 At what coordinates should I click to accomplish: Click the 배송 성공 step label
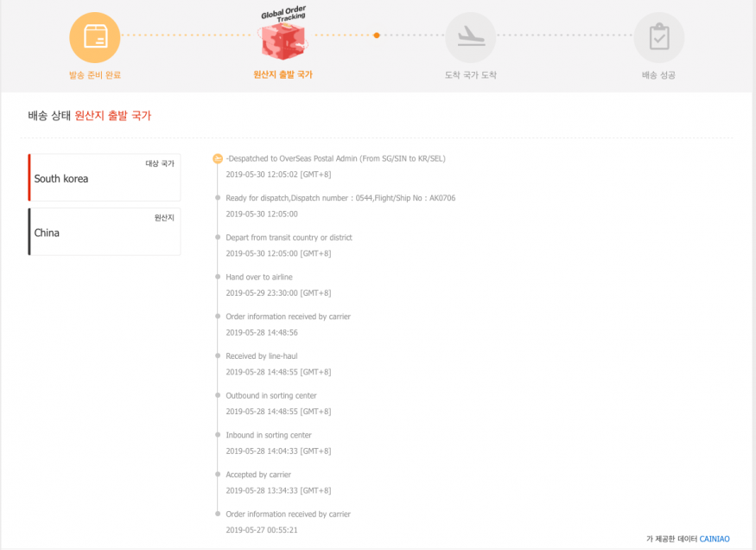click(658, 74)
